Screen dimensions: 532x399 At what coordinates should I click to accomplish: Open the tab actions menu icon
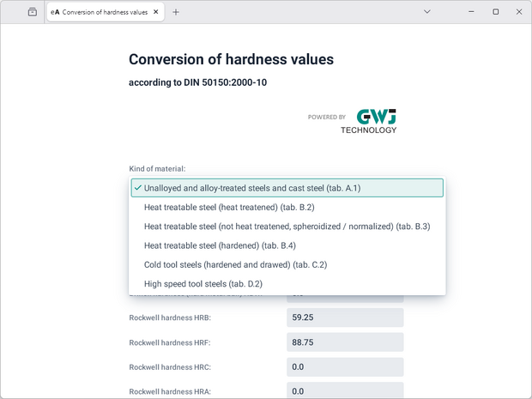(x=32, y=12)
